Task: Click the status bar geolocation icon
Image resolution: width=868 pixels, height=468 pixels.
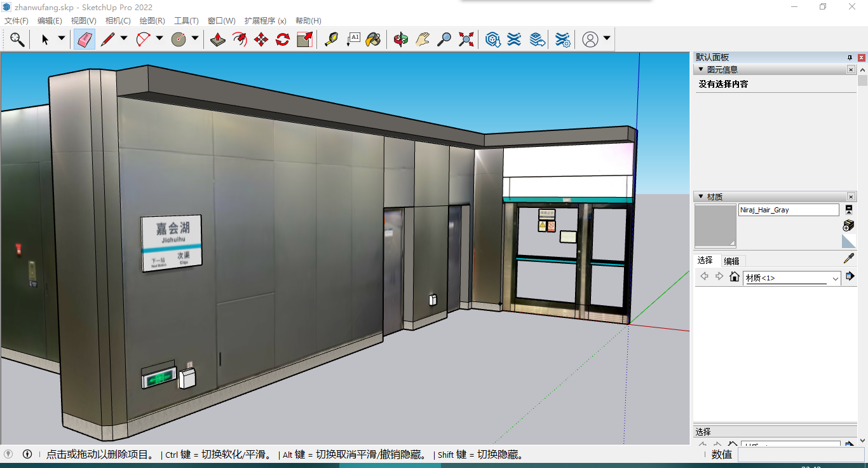Action: [x=8, y=454]
